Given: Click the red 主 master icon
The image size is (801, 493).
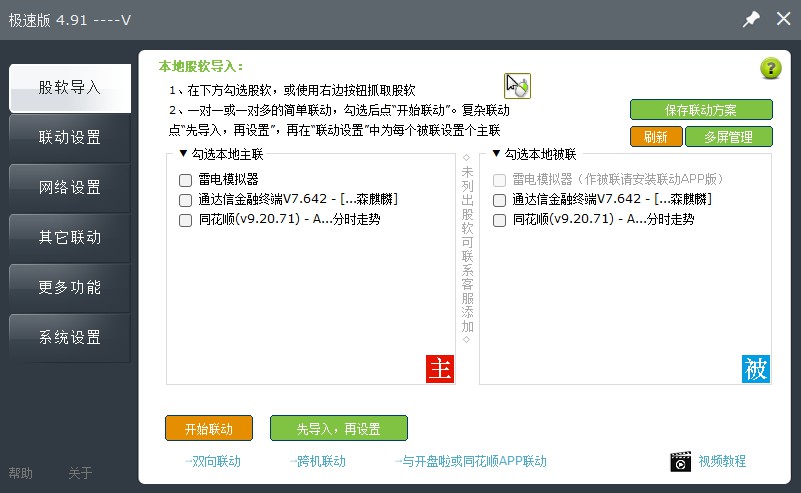Looking at the screenshot, I should tap(440, 369).
